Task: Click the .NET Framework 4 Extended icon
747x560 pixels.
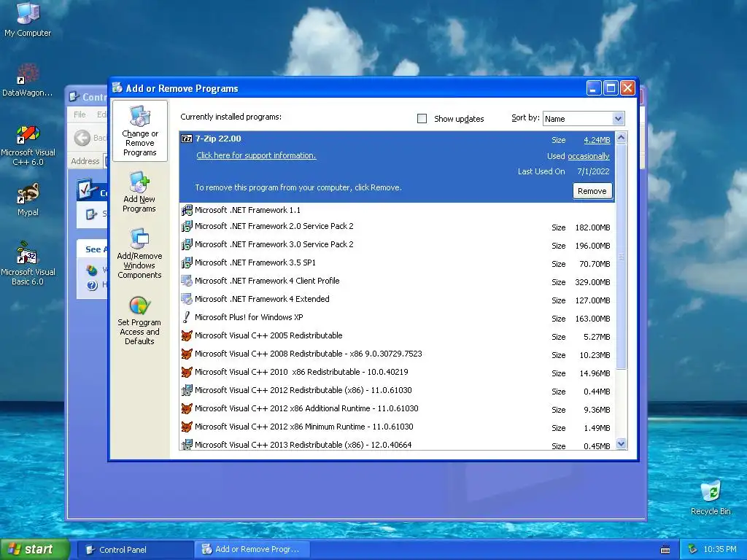Action: click(x=187, y=299)
